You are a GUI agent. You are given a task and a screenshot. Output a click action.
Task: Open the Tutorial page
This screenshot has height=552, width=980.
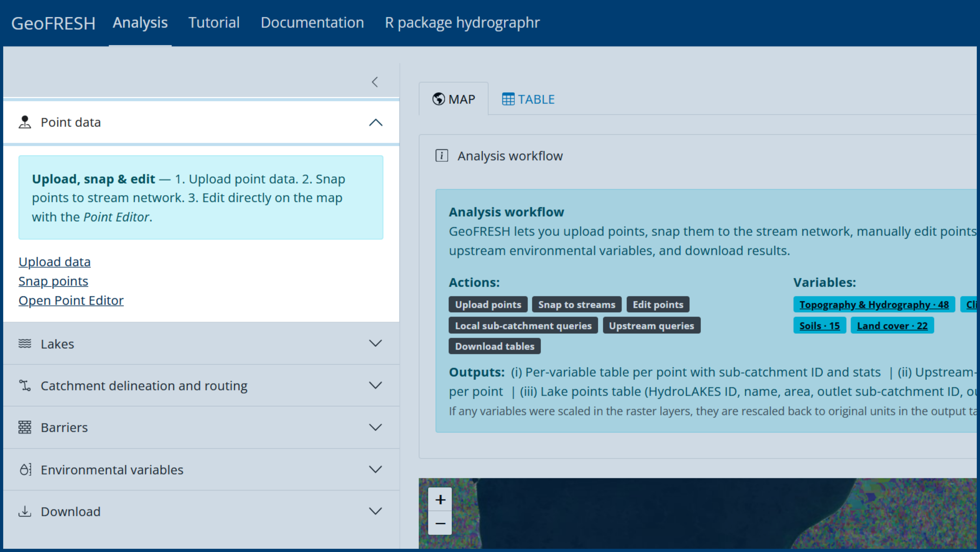click(214, 23)
